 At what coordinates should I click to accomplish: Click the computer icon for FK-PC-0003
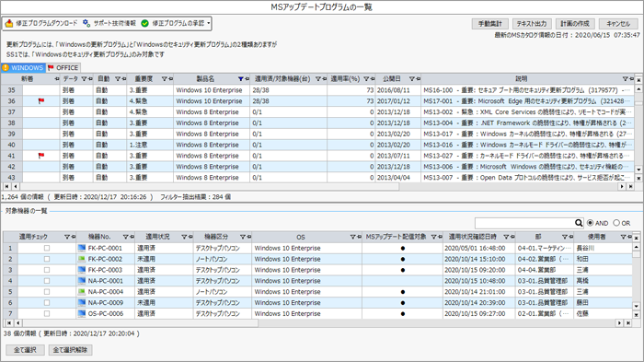pyautogui.click(x=81, y=270)
